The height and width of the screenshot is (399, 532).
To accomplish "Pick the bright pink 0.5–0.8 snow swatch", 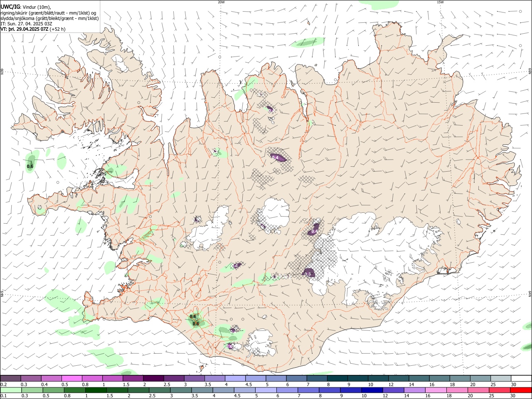I will tap(72, 379).
